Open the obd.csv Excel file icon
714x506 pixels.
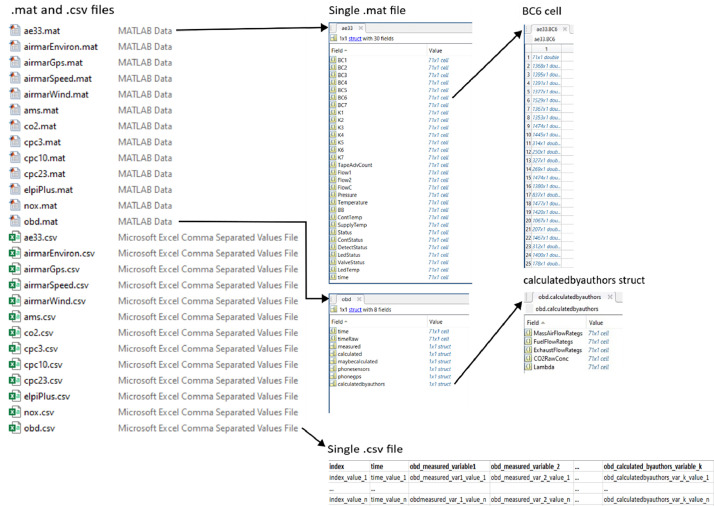15,428
